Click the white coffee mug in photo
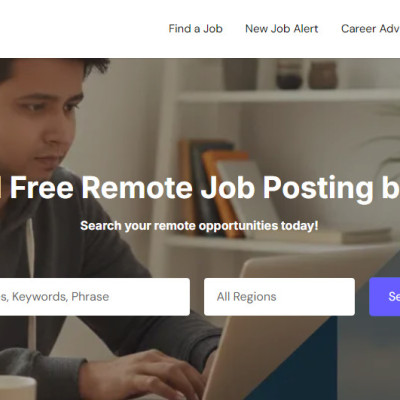This screenshot has height=400, width=400. (17, 388)
